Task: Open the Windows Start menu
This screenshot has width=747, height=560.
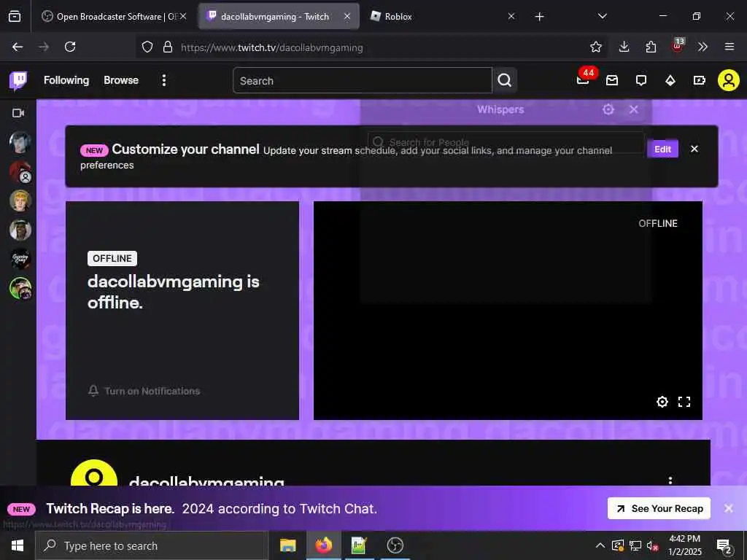Action: [x=18, y=545]
